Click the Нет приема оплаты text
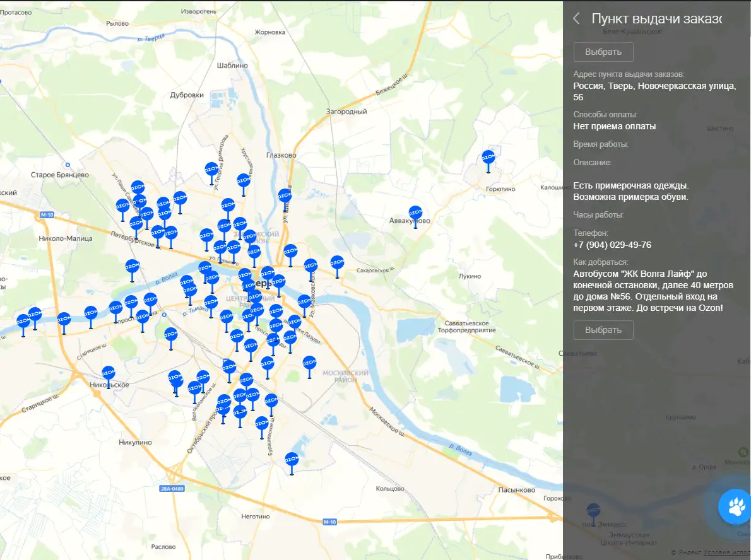 (x=615, y=126)
